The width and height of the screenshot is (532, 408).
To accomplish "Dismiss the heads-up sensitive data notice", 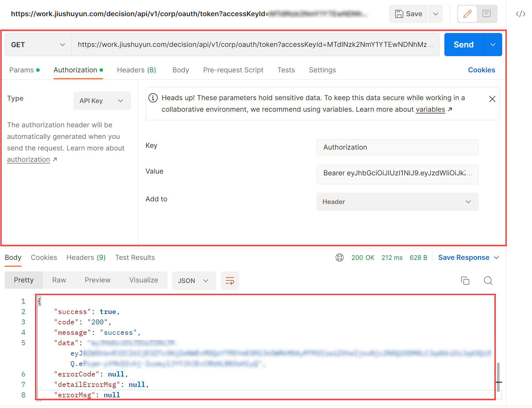I will click(492, 99).
